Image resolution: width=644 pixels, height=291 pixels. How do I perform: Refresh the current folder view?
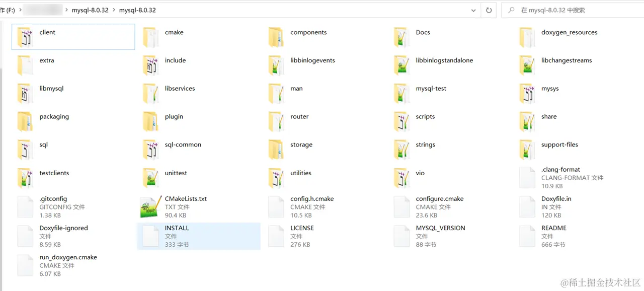pos(489,10)
